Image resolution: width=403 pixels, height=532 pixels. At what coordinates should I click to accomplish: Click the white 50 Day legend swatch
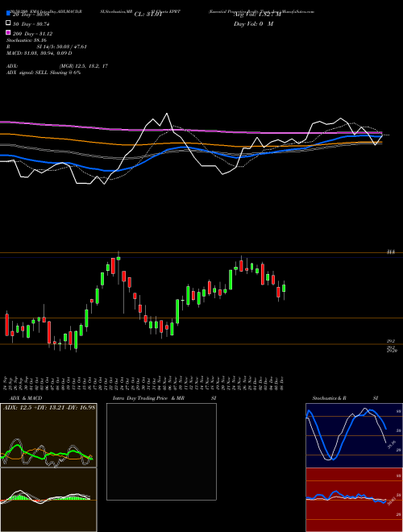(8, 23)
